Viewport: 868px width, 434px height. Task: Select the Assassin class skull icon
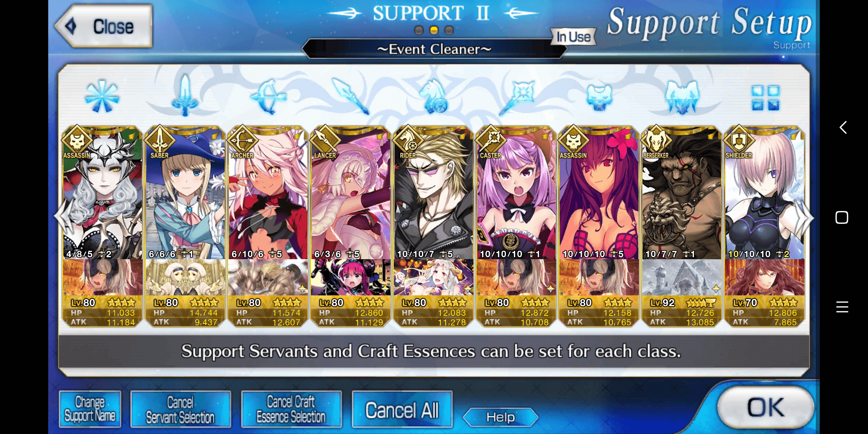click(x=599, y=97)
